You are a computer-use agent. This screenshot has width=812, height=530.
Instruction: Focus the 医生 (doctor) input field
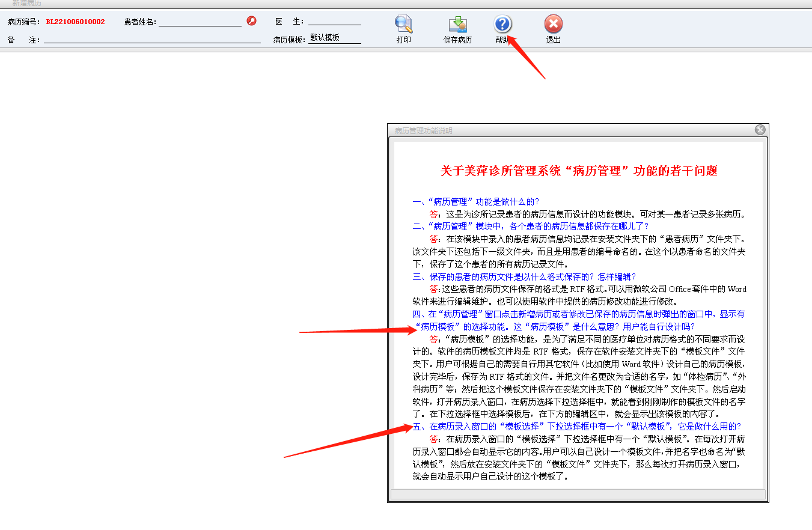(334, 21)
